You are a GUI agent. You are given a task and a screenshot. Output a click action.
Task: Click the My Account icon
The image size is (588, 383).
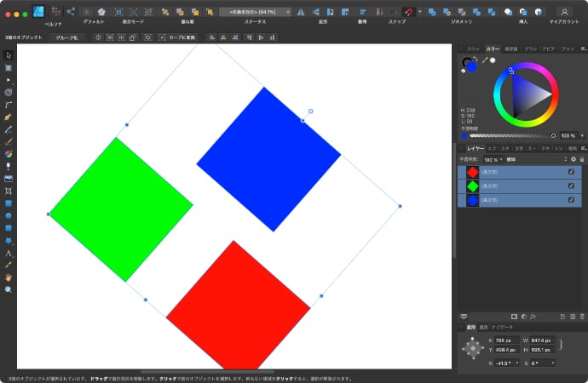point(563,12)
